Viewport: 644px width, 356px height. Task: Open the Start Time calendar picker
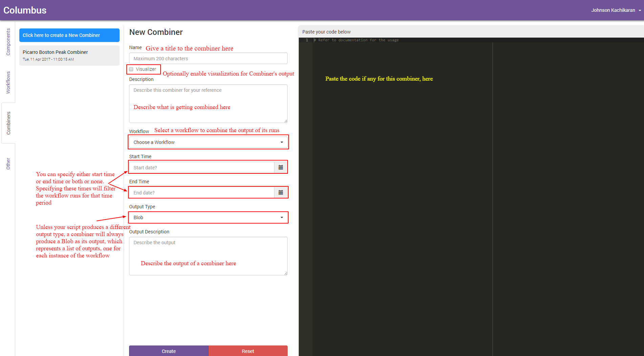[281, 167]
